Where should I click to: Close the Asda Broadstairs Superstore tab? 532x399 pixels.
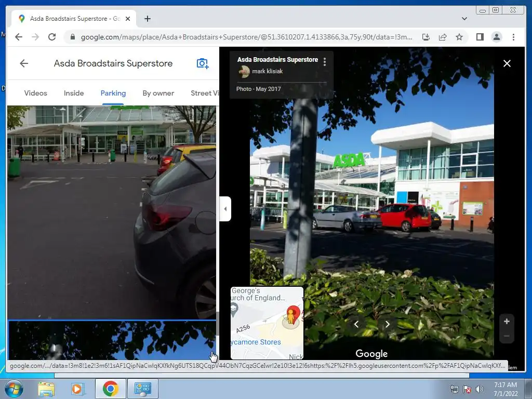click(x=128, y=19)
